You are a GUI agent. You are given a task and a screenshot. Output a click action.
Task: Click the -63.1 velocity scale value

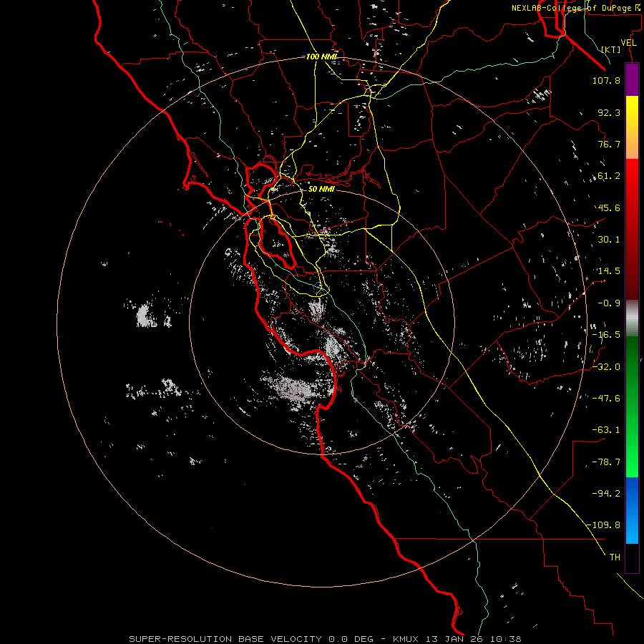click(606, 430)
